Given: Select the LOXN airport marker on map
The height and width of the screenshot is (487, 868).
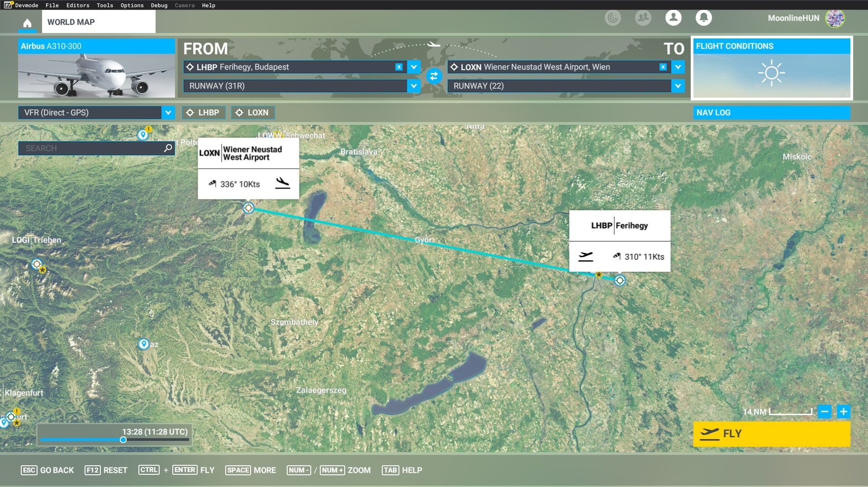Looking at the screenshot, I should point(248,208).
